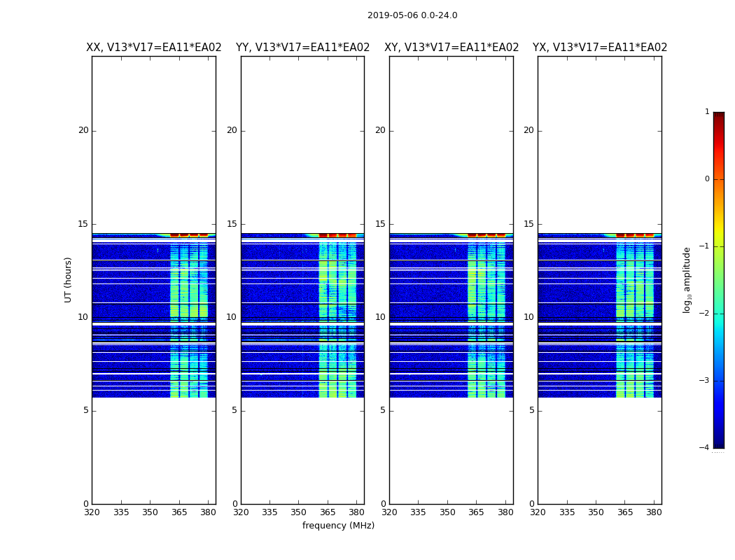The width and height of the screenshot is (735, 560).
Task: Click the colorbar tick label −2
Action: [704, 314]
